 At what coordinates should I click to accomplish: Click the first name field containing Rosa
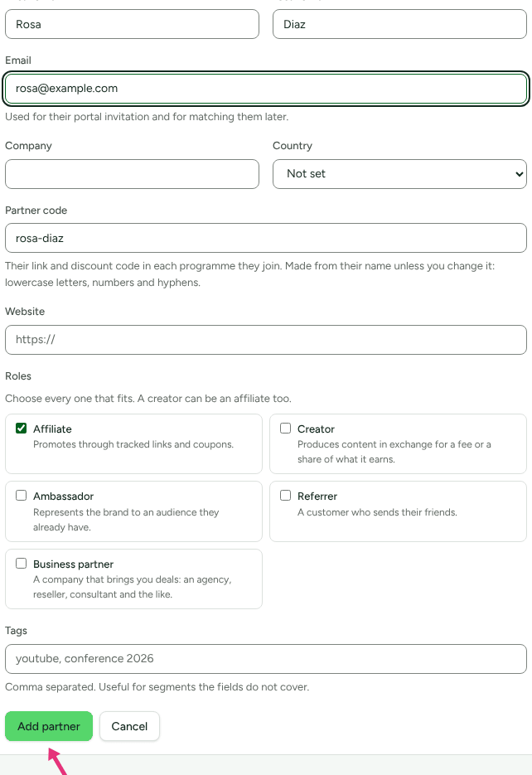tap(132, 24)
